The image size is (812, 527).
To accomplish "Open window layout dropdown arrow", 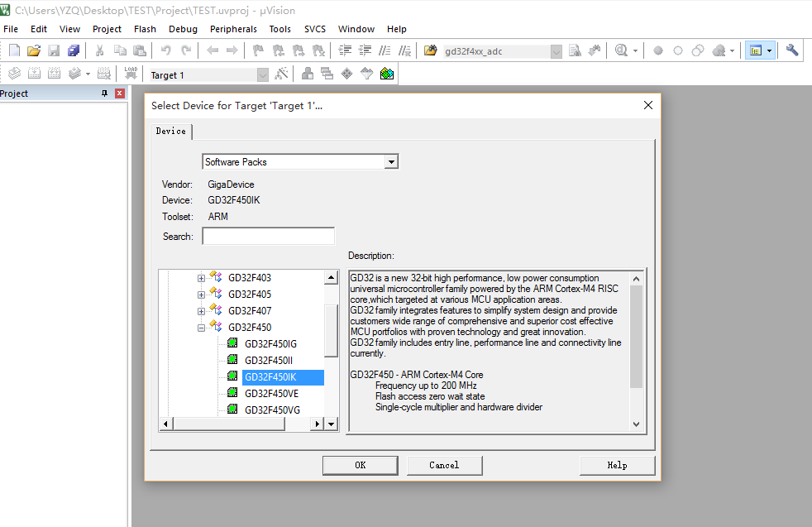I will coord(769,50).
